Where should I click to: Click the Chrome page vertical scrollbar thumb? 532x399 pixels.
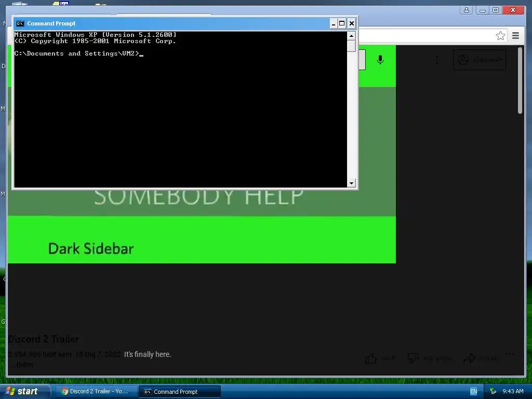(520, 81)
